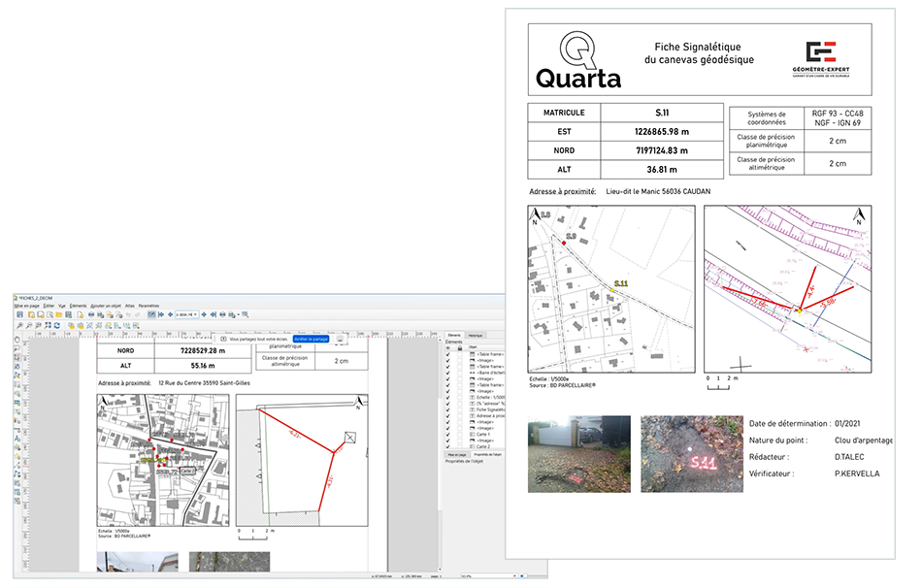Click the 12 Rue du Centre address text
Screen dimensions: 922x588
tap(204, 383)
